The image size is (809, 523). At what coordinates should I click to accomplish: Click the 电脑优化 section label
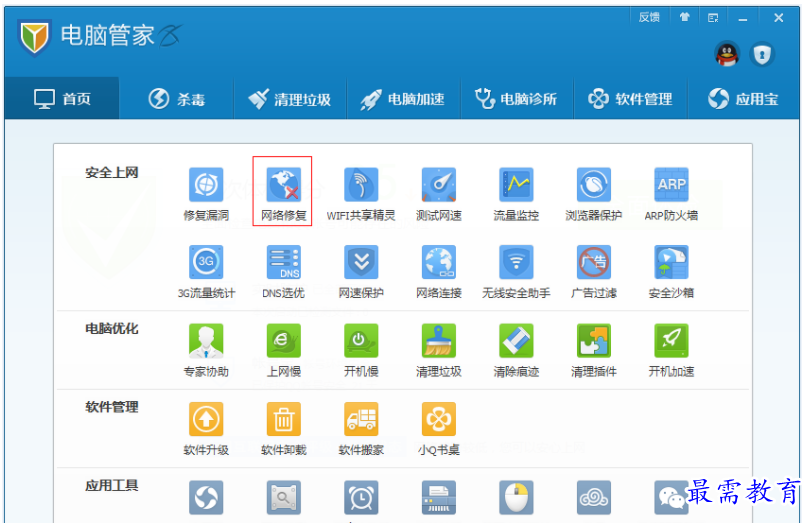(x=111, y=329)
